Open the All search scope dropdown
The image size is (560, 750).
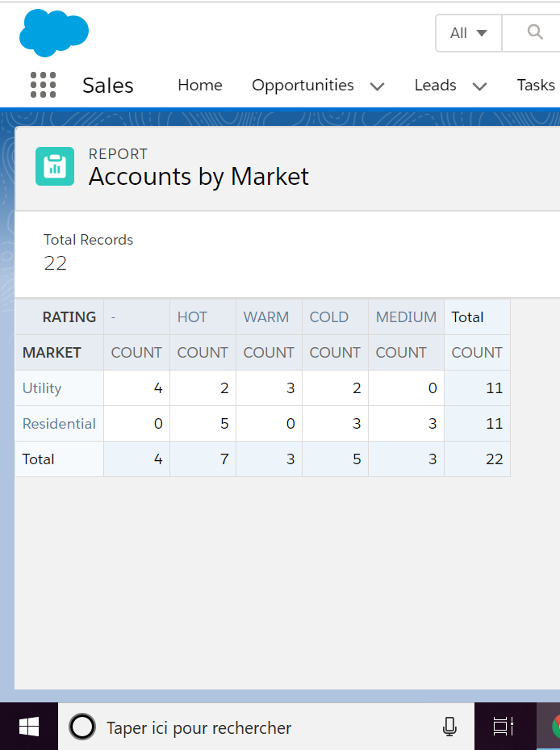click(x=469, y=33)
